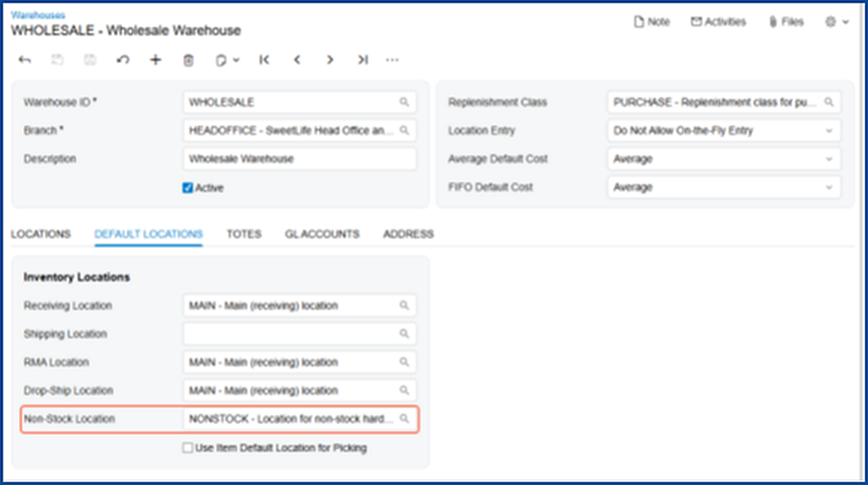Go to last record icon
This screenshot has height=485, width=868.
pos(362,60)
